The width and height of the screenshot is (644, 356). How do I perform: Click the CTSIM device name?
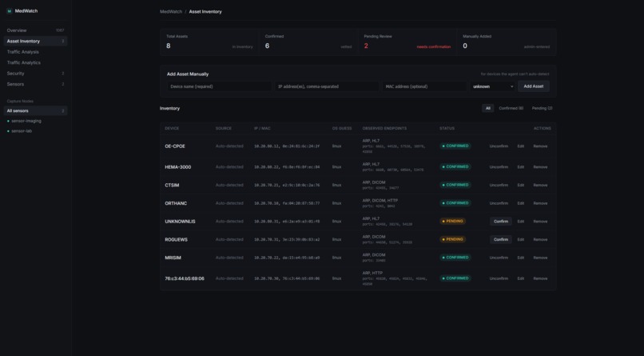click(x=172, y=185)
